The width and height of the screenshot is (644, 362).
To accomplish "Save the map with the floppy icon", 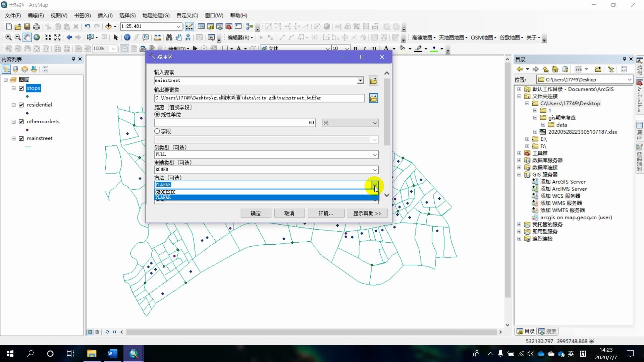I will (x=27, y=26).
